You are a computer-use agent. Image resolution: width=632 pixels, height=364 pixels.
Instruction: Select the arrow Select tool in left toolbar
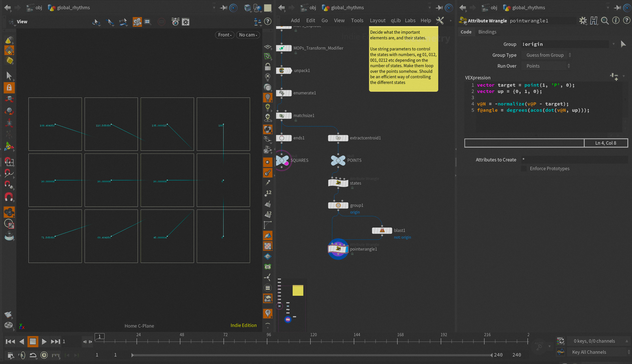pos(9,76)
